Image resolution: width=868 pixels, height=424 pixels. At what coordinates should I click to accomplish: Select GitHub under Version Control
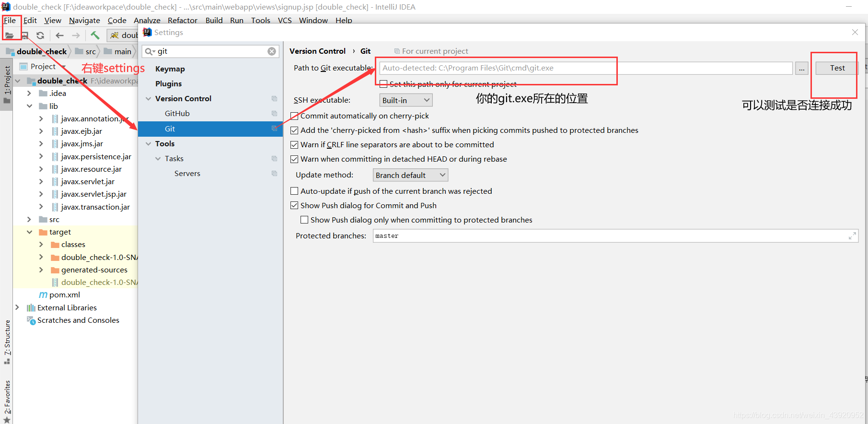[x=177, y=113]
